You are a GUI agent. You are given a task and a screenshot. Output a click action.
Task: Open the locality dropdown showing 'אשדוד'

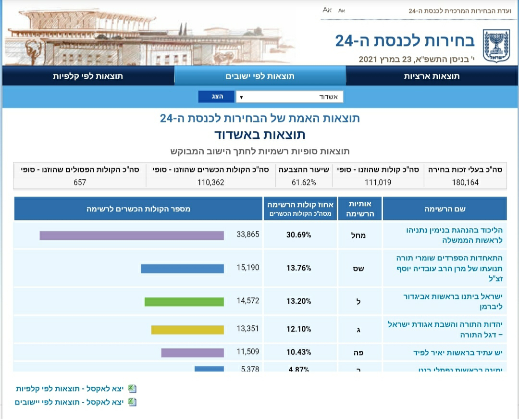pos(289,97)
